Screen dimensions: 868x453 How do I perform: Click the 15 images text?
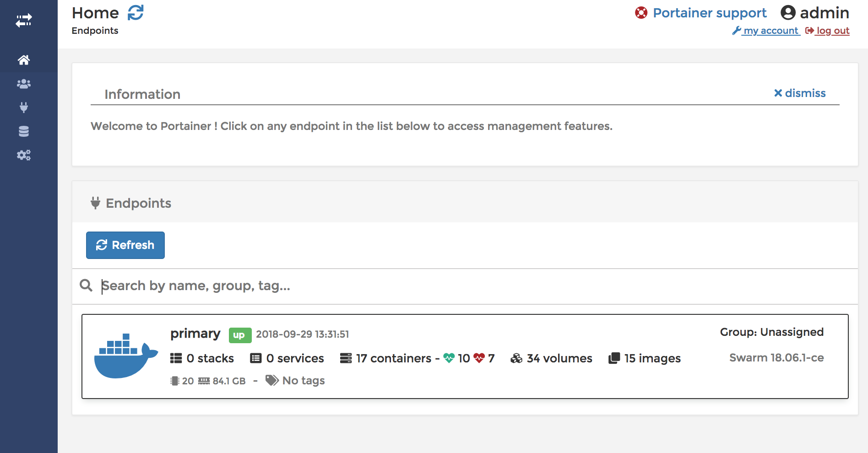[652, 358]
